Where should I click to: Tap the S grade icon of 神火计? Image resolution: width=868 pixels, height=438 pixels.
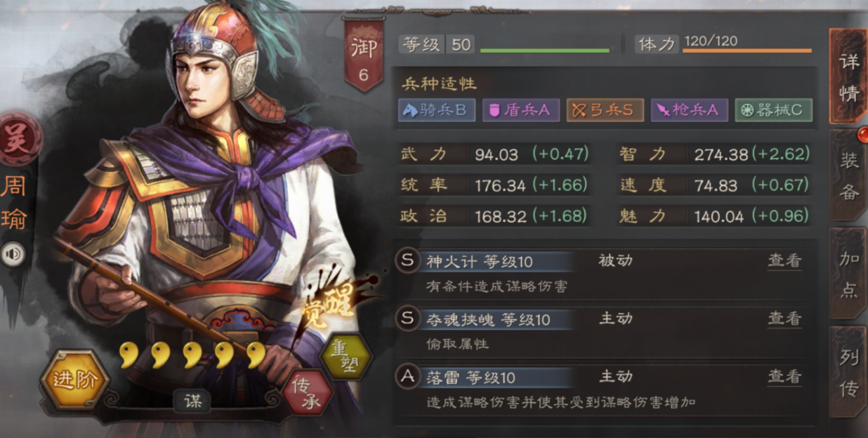click(x=407, y=262)
